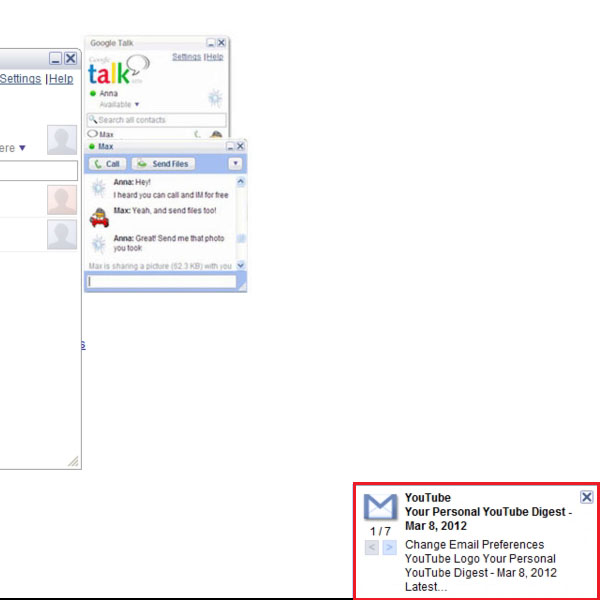The height and width of the screenshot is (600, 600).
Task: Show previous email notification with left arrow
Action: click(372, 548)
